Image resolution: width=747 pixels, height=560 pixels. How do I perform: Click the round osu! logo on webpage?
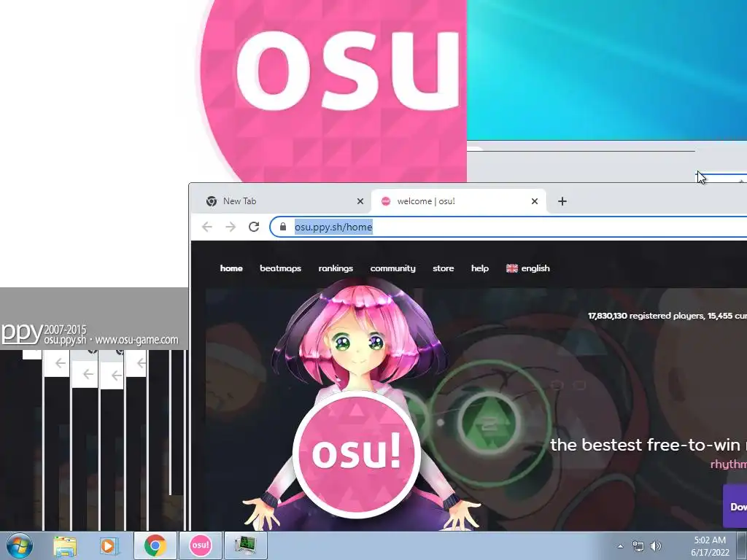[356, 454]
